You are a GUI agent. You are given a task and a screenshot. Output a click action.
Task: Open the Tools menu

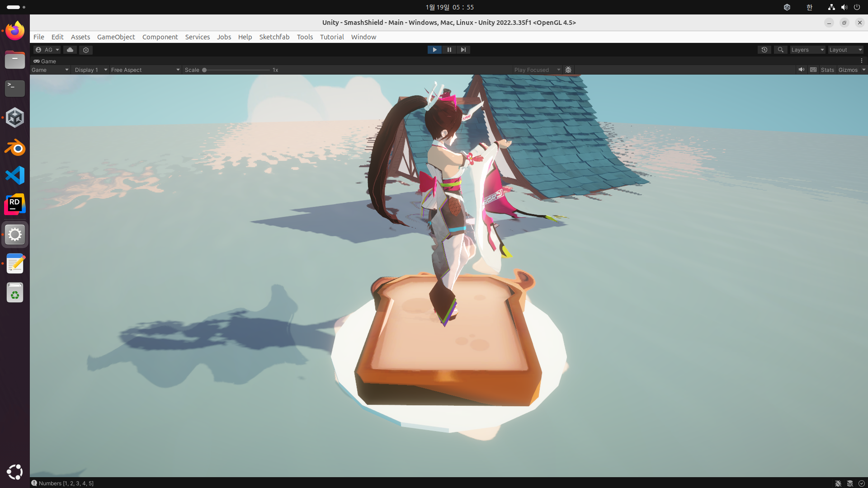[305, 37]
